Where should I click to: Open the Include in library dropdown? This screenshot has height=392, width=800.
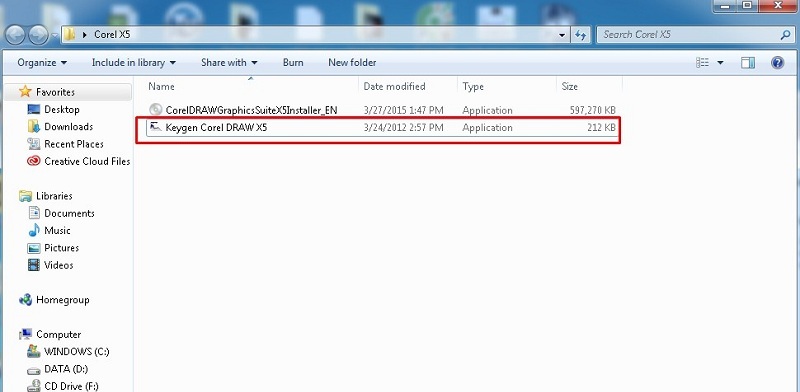(x=134, y=62)
